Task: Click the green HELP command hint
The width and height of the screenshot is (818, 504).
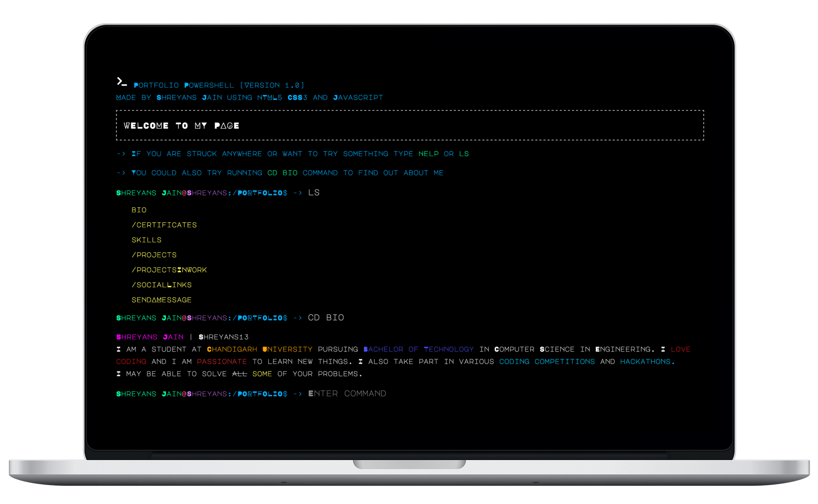Action: pyautogui.click(x=429, y=154)
